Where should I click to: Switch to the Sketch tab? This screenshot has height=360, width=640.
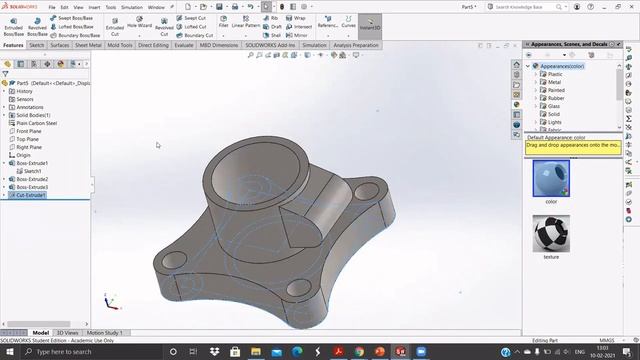(x=36, y=45)
